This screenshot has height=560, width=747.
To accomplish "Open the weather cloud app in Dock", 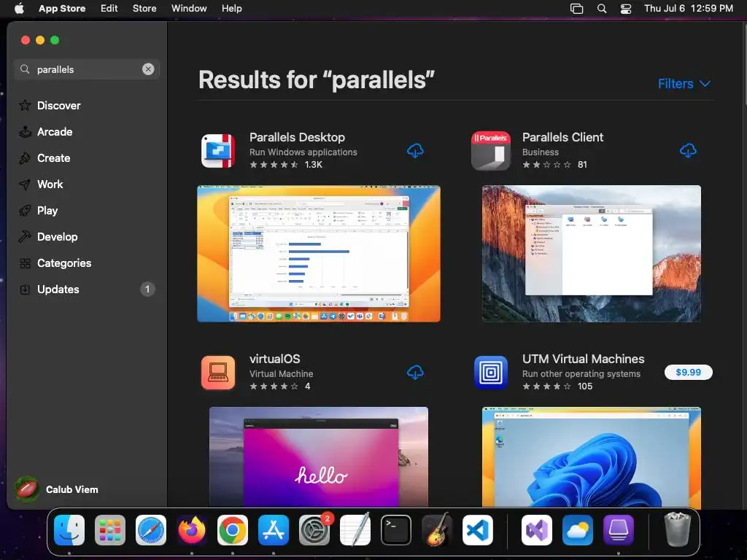I will click(x=578, y=530).
